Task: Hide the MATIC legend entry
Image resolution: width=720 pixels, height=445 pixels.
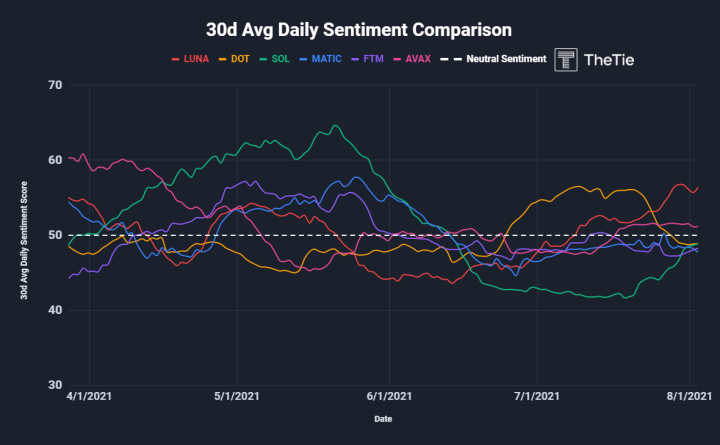Action: pyautogui.click(x=321, y=59)
